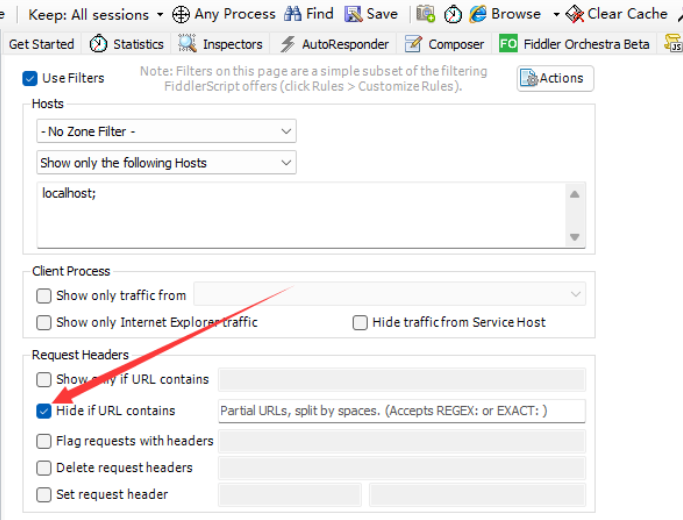
Task: Click the Set request header value field
Action: (x=477, y=495)
